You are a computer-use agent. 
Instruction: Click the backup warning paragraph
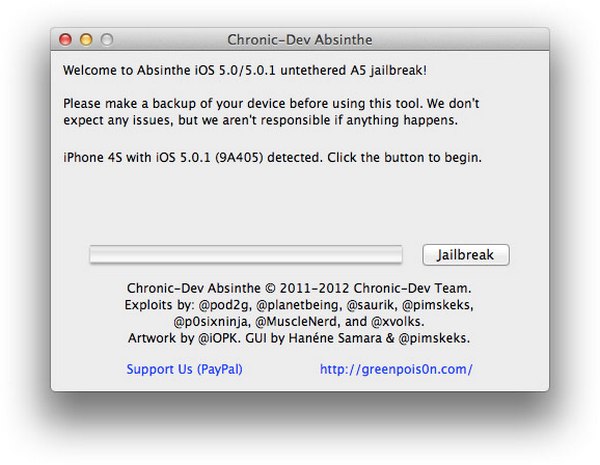click(x=271, y=112)
